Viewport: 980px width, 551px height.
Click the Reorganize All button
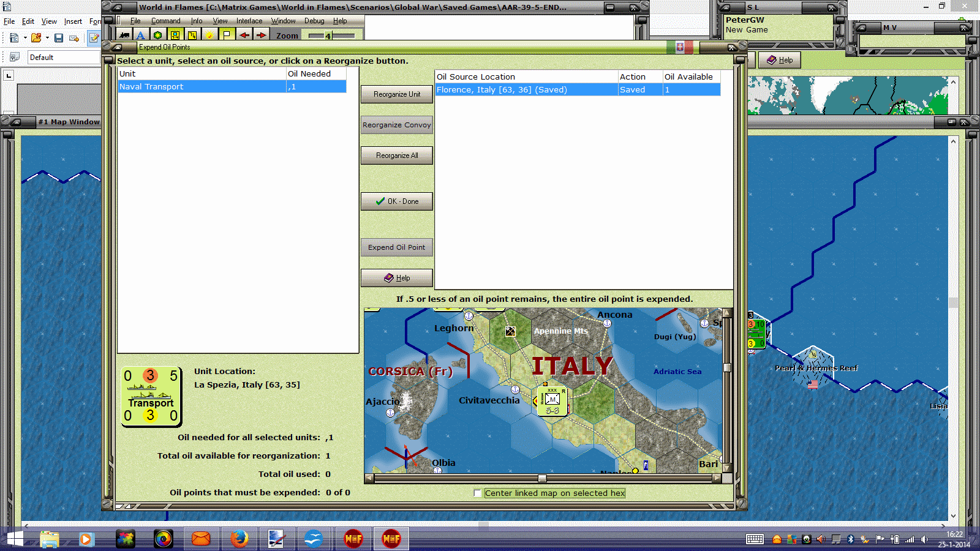pyautogui.click(x=397, y=156)
